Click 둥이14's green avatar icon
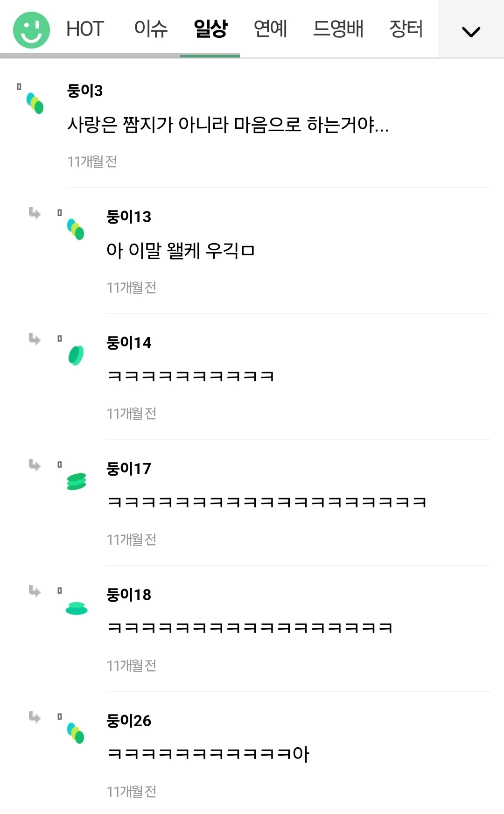504x814 pixels. click(76, 355)
